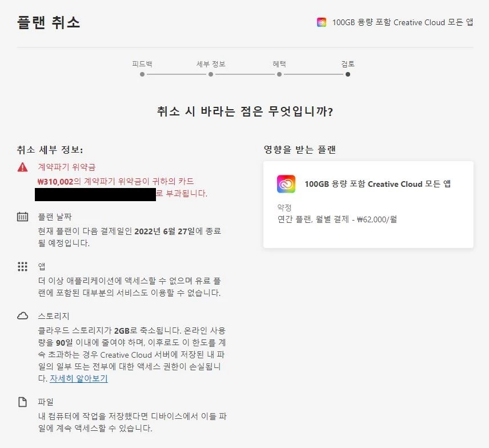The height and width of the screenshot is (448, 489).
Task: Click the 파일 section label
Action: [46, 402]
